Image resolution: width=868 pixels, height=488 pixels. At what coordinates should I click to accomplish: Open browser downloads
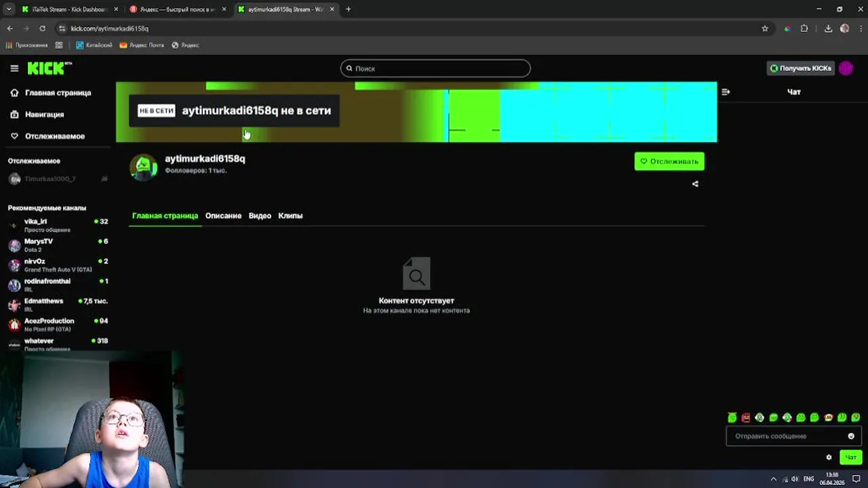[829, 28]
